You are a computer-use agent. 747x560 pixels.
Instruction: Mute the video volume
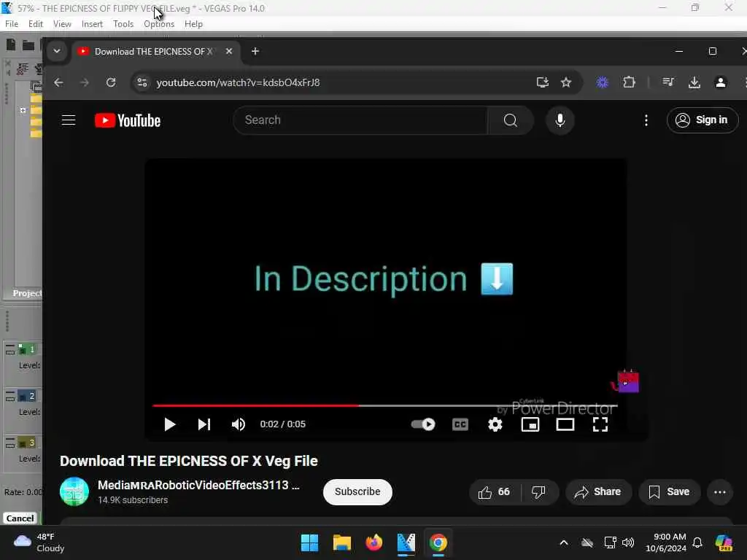(239, 424)
